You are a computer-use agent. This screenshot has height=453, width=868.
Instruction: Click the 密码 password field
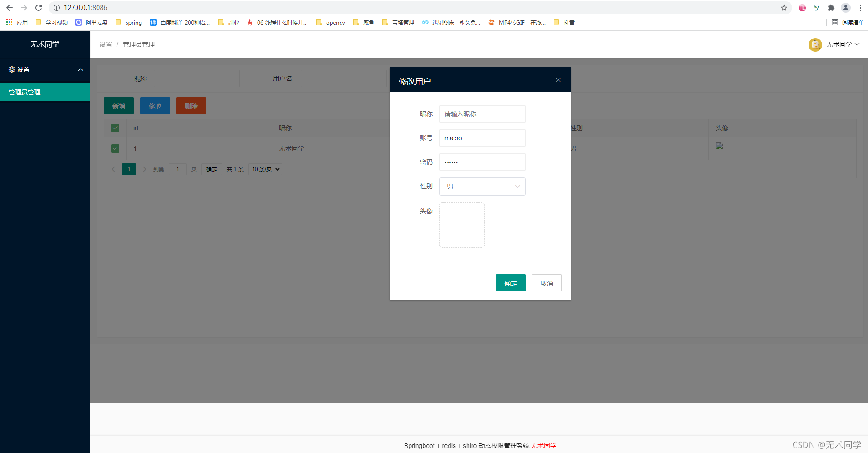coord(483,162)
